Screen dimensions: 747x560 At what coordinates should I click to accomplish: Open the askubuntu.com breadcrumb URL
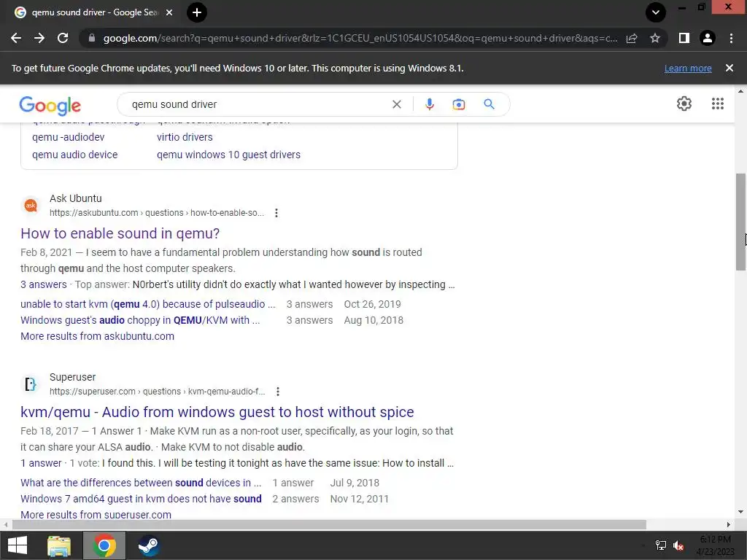point(157,213)
